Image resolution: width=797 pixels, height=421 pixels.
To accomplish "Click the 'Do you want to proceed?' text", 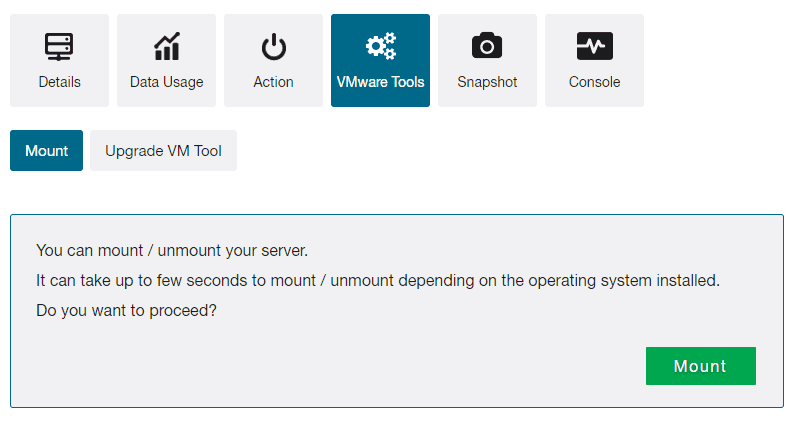I will 126,310.
